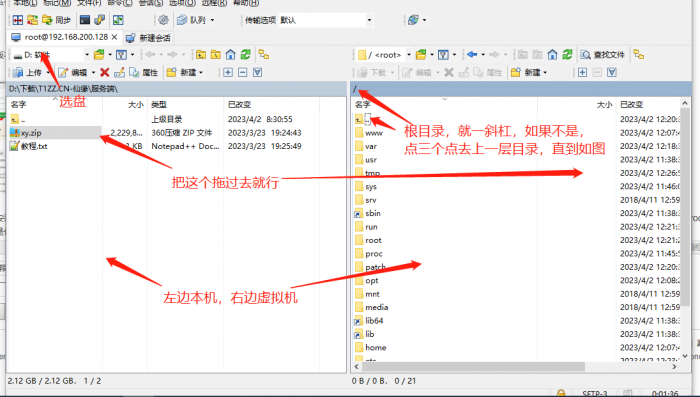Click local select-all funnel icon
The width and height of the screenshot is (700, 397).
click(x=257, y=72)
